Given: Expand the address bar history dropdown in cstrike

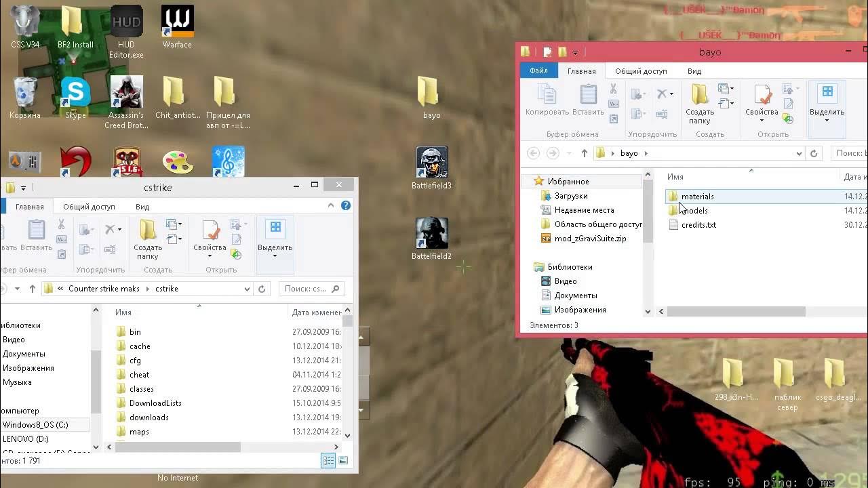Looking at the screenshot, I should (x=247, y=289).
